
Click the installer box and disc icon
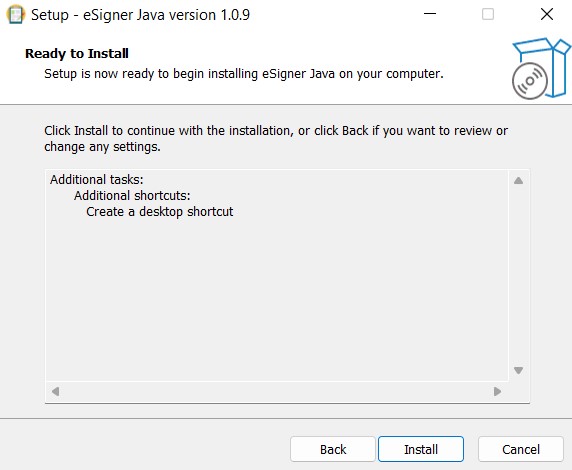(x=541, y=68)
